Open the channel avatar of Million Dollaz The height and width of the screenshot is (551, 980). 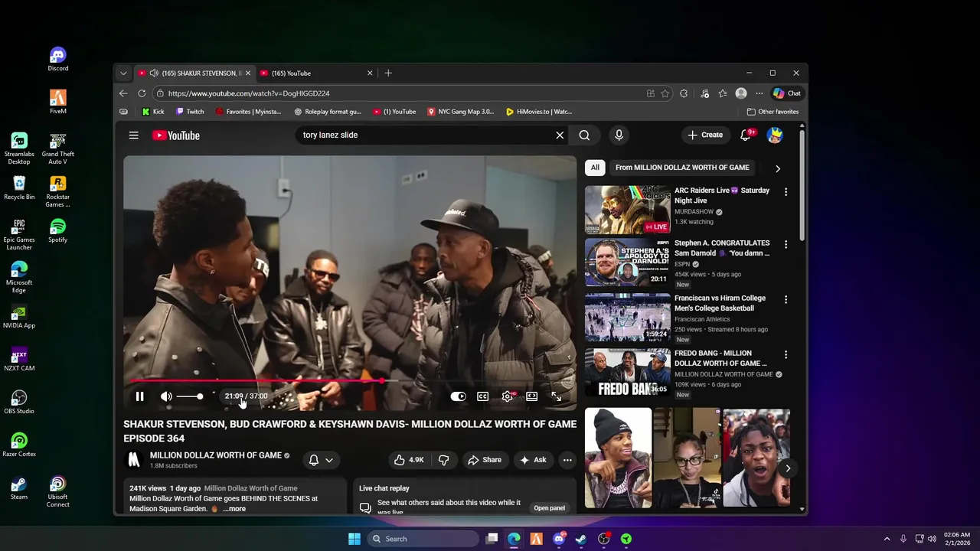point(134,460)
